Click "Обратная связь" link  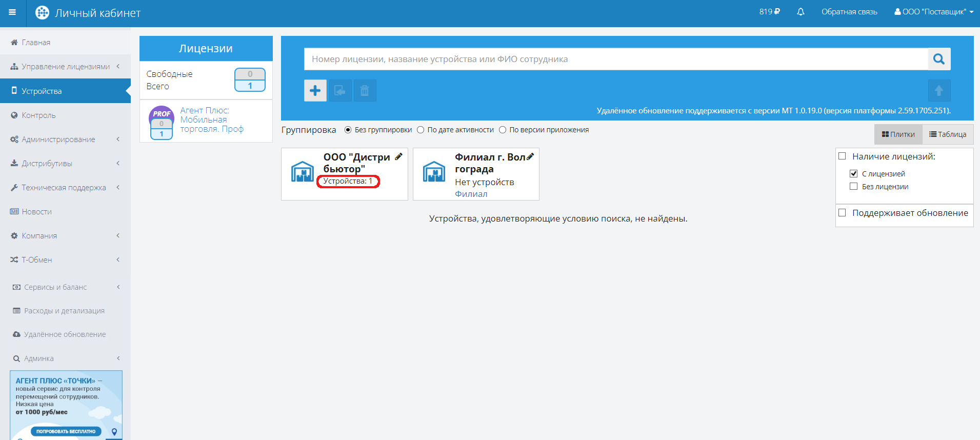(849, 12)
